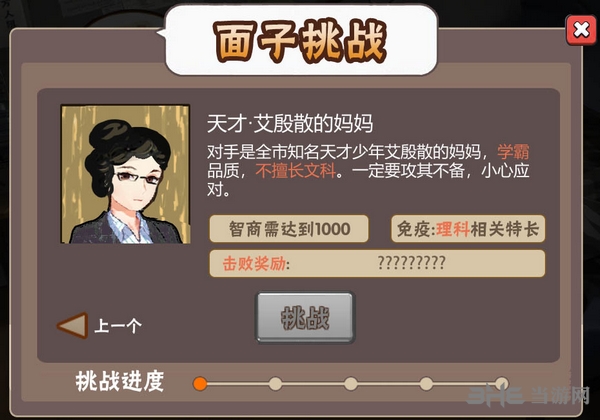Click the red 学霸 quality keyword
The height and width of the screenshot is (420, 600).
coord(513,152)
